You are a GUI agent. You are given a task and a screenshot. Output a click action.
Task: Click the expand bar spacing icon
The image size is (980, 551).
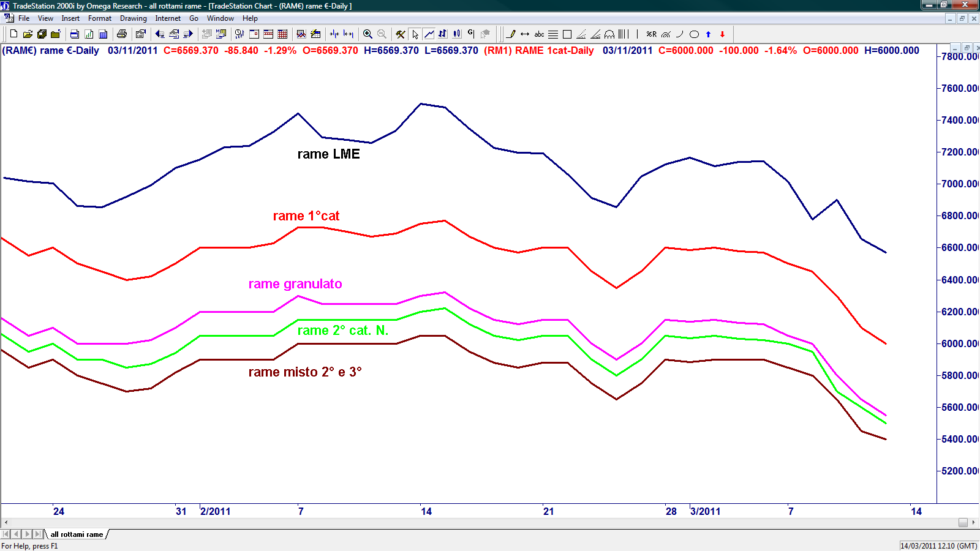click(349, 34)
